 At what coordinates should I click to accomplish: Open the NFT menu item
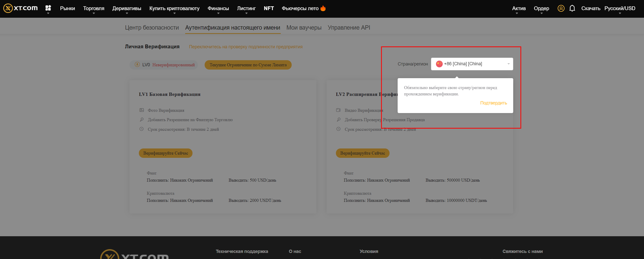click(x=269, y=8)
